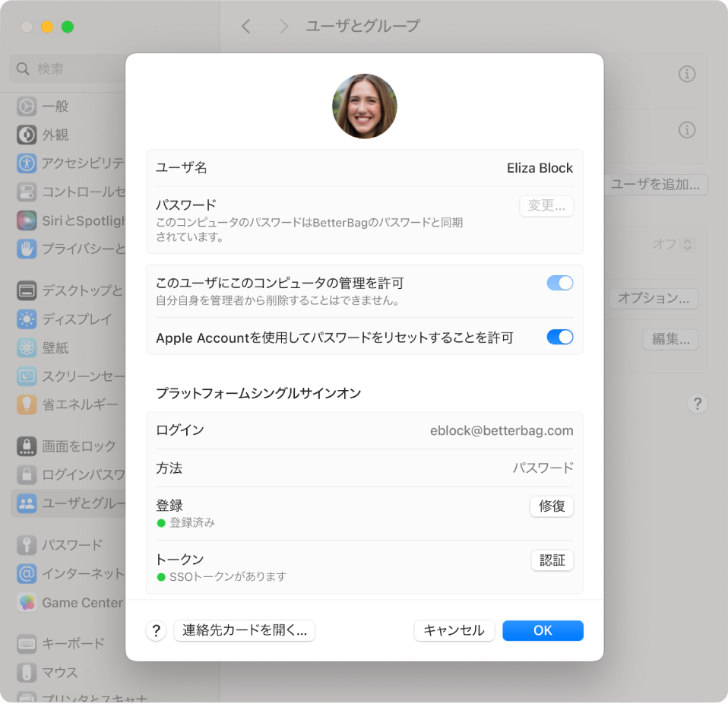Click the 修復 button next to 登録
728x704 pixels.
tap(551, 506)
